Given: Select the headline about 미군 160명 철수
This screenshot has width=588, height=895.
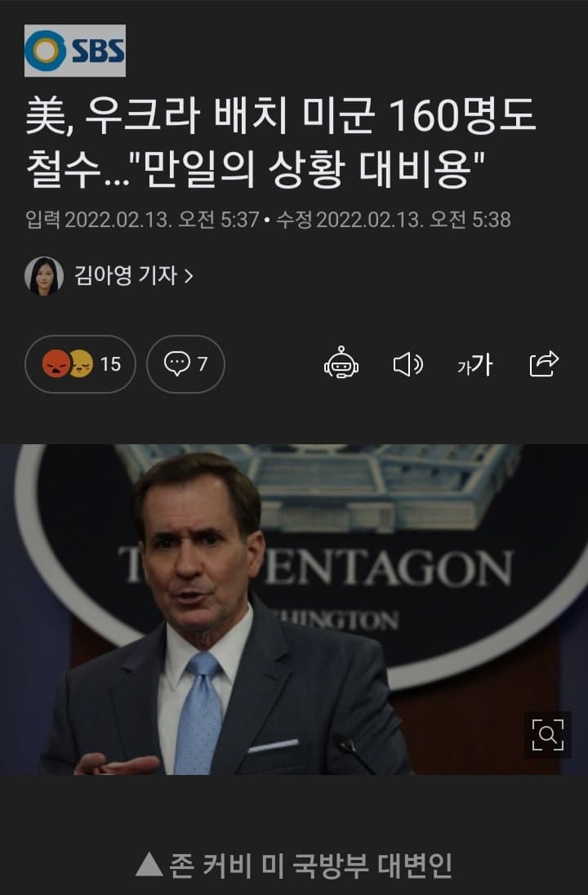Looking at the screenshot, I should pyautogui.click(x=281, y=143).
